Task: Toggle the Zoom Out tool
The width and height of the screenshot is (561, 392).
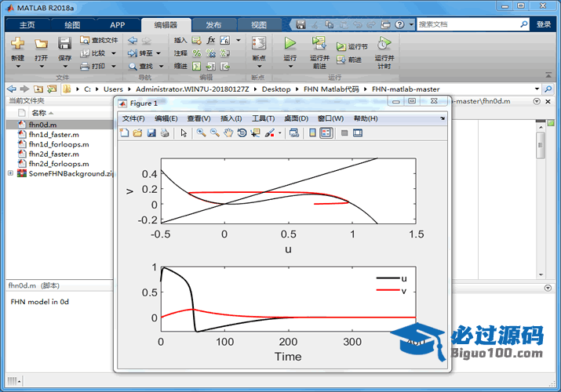Action: pyautogui.click(x=215, y=133)
